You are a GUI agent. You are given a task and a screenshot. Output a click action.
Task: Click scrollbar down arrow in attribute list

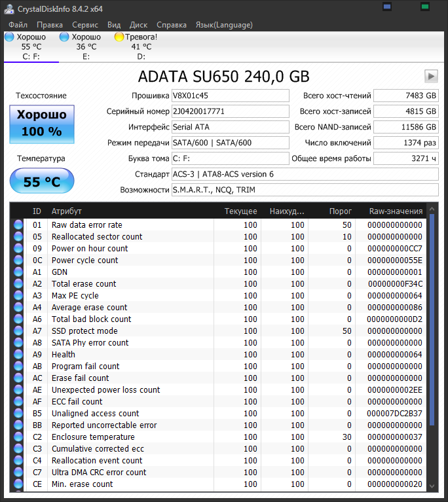pos(432,486)
